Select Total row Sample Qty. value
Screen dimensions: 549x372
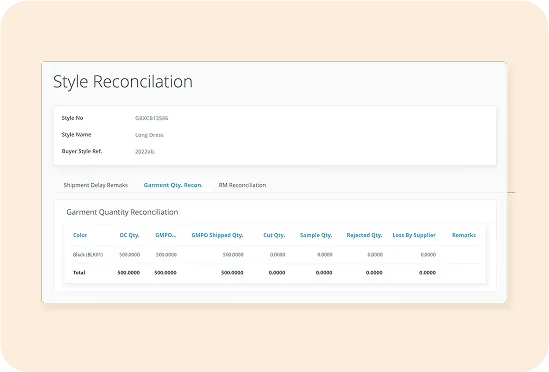[324, 273]
